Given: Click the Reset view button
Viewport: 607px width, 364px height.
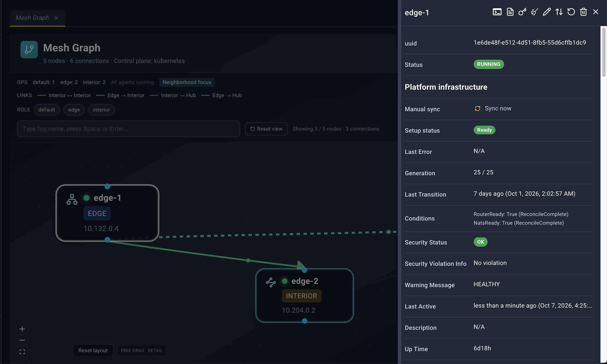Looking at the screenshot, I should pos(266,129).
